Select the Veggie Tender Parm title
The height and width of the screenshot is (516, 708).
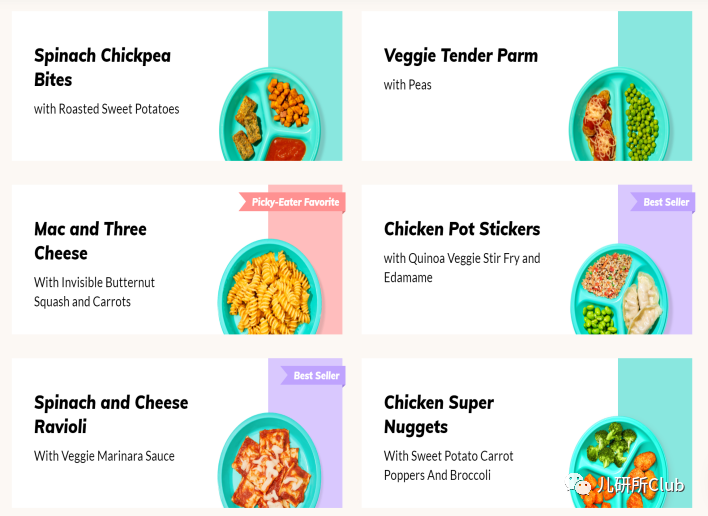(x=461, y=56)
